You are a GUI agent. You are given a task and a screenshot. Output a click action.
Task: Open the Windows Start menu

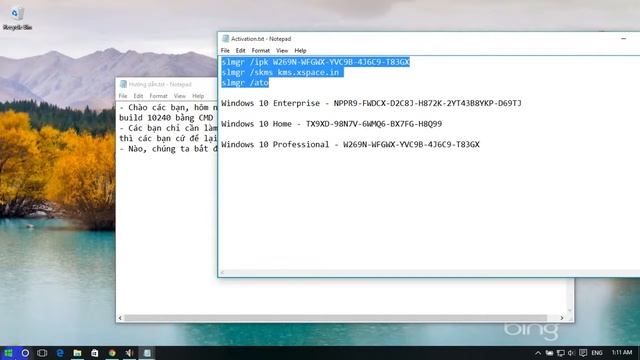tap(8, 353)
